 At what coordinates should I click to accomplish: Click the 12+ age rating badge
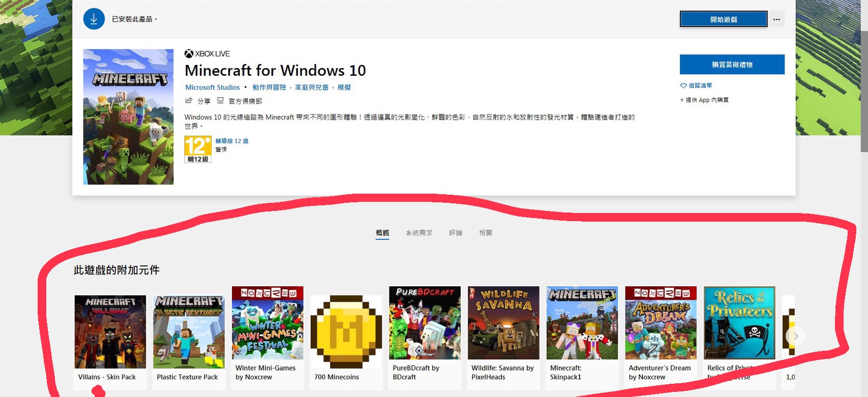pos(198,149)
